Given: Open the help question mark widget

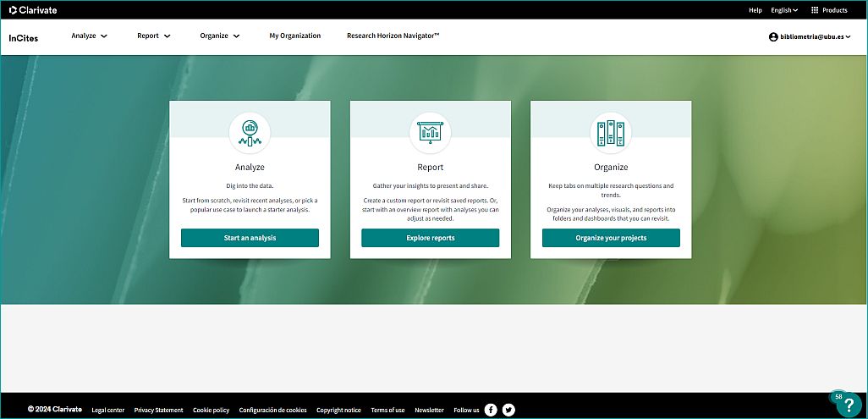Looking at the screenshot, I should click(x=848, y=405).
